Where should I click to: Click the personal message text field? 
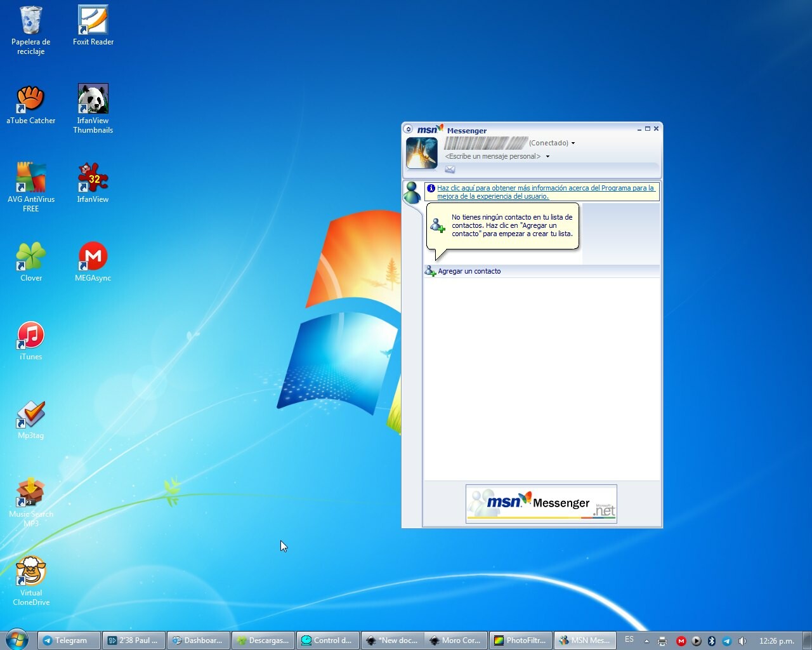493,156
